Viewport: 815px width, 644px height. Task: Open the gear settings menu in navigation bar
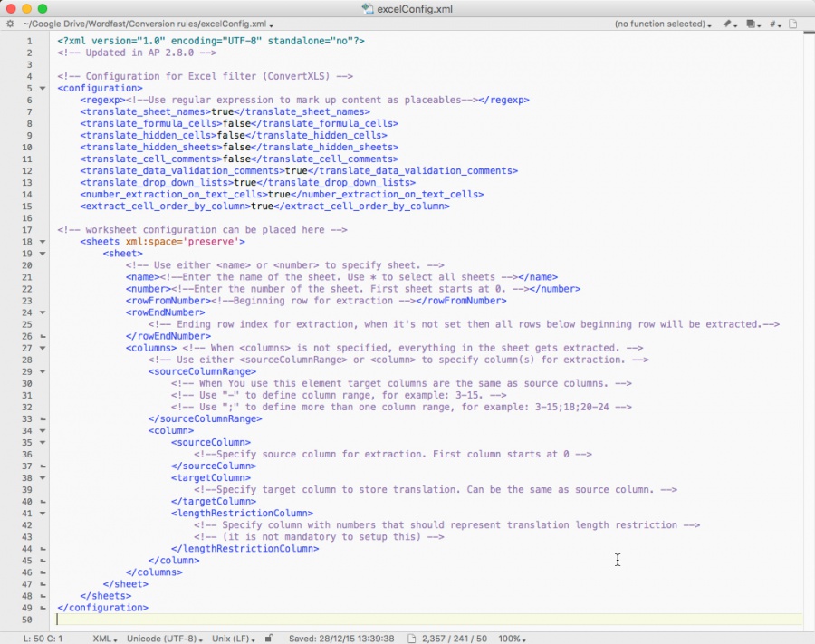[x=10, y=24]
